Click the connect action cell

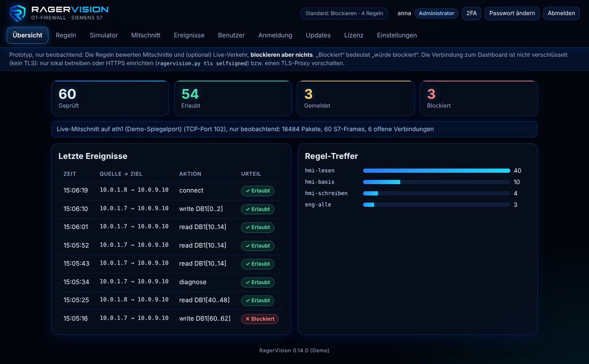click(191, 190)
